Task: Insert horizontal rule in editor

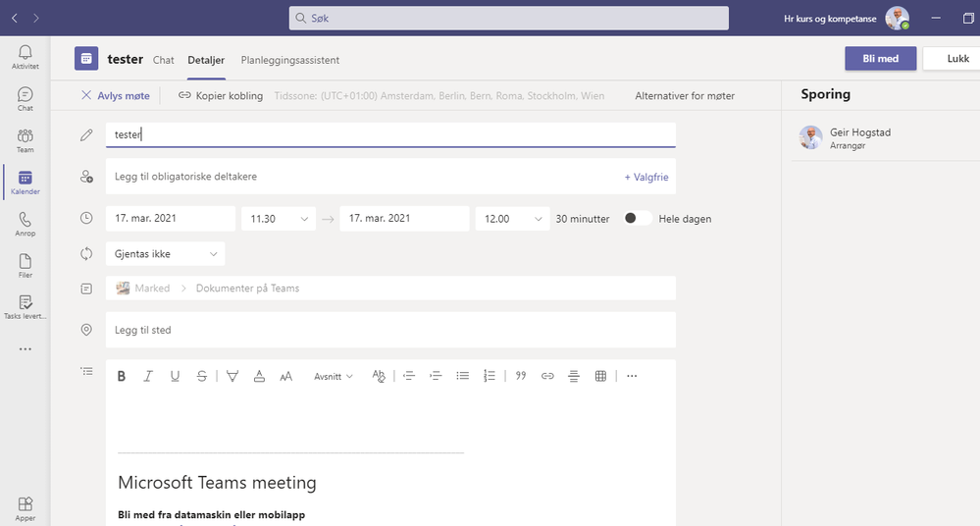Action: coord(574,376)
